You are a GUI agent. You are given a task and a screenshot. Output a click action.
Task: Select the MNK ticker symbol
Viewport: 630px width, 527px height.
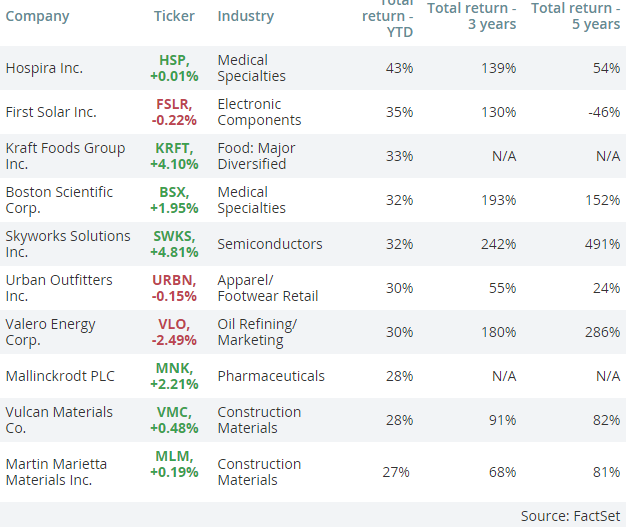(x=176, y=368)
